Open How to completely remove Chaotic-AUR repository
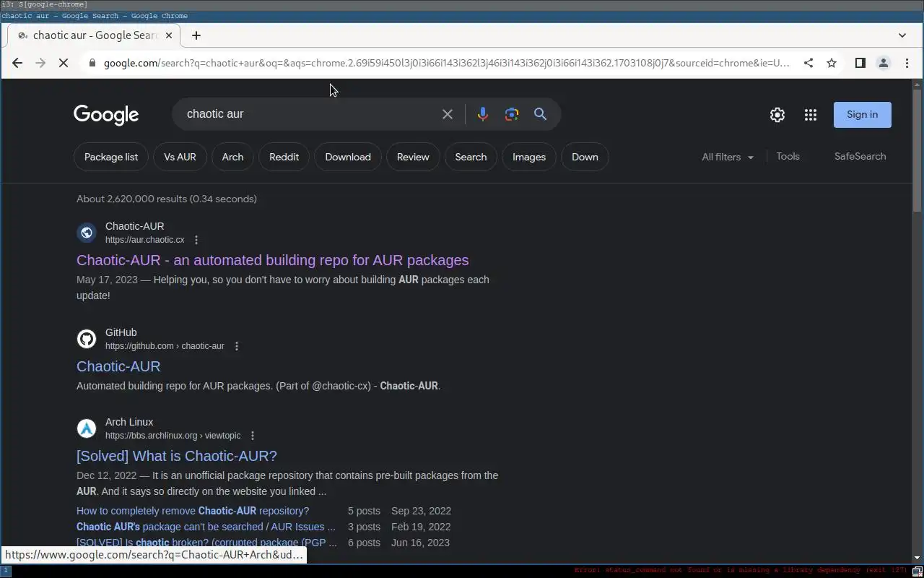Image resolution: width=924 pixels, height=578 pixels. point(193,511)
